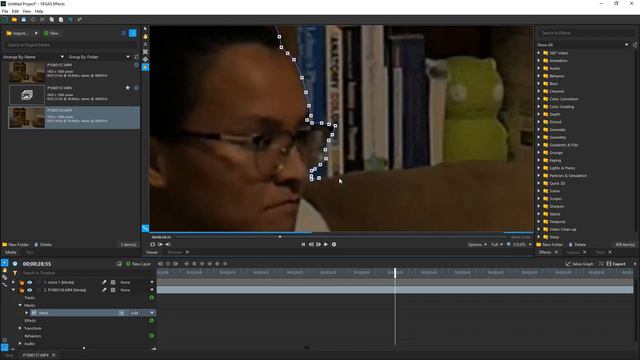Open Show All dropdown in Effects panel
Viewport: 640px width, 360px height.
point(583,45)
